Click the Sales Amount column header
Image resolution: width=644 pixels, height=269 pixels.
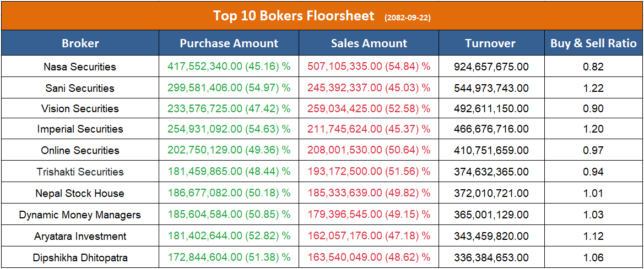(x=369, y=43)
